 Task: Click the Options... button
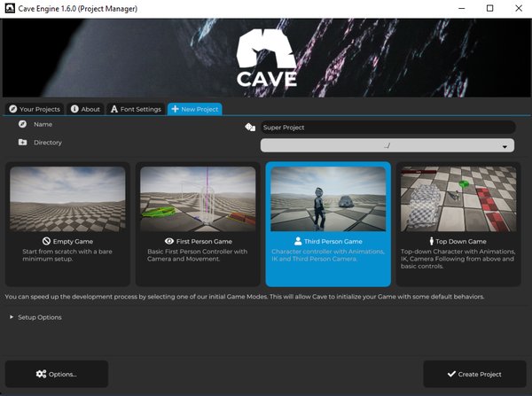pos(57,374)
